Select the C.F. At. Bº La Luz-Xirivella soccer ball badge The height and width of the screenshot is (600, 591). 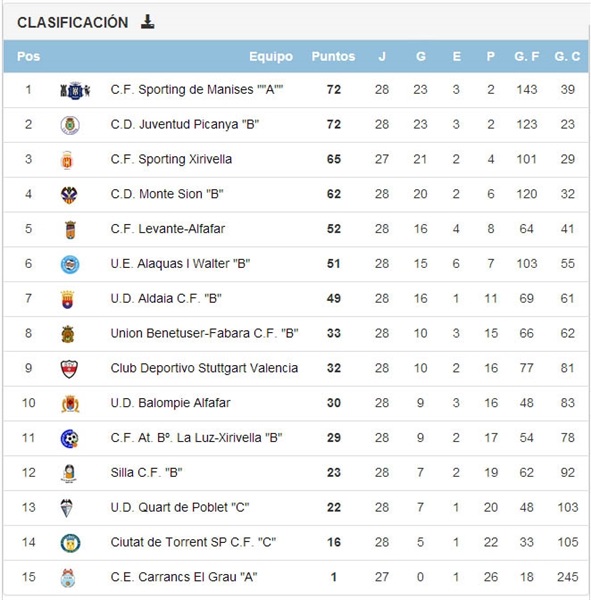tap(69, 439)
